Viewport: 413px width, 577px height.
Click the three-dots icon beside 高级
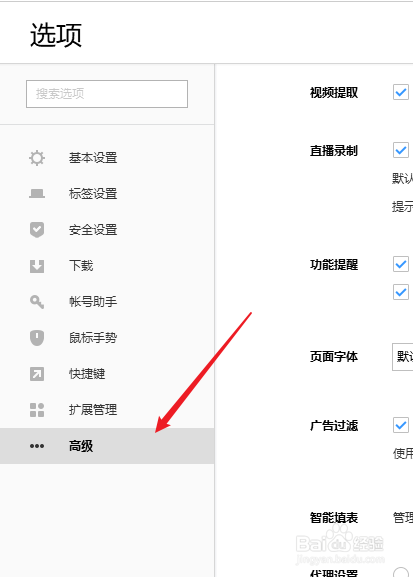tap(37, 446)
